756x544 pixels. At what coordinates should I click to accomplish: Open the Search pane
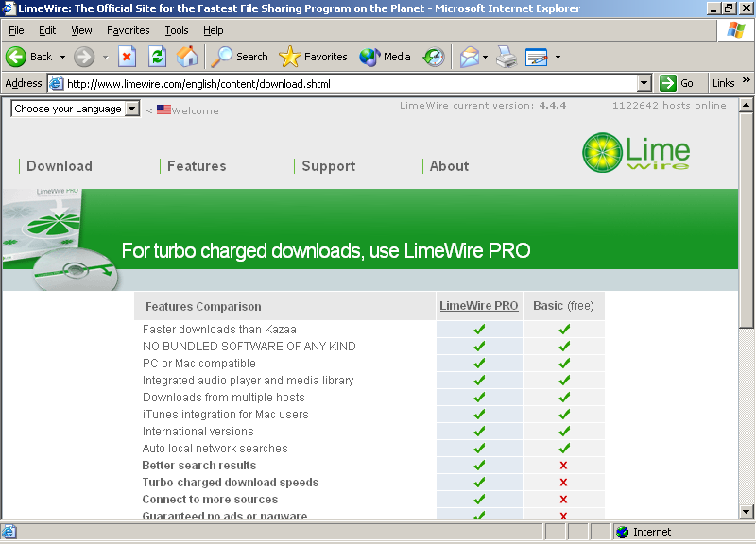point(240,57)
